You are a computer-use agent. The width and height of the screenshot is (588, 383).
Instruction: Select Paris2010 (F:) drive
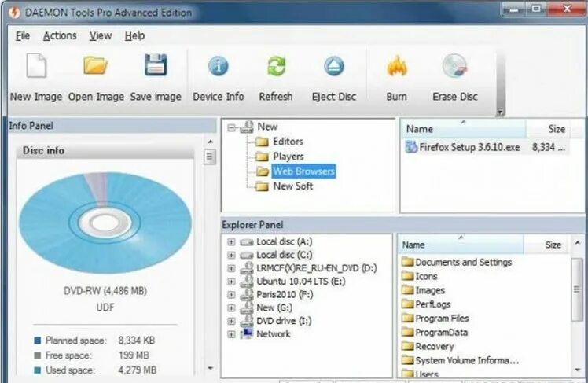[285, 294]
